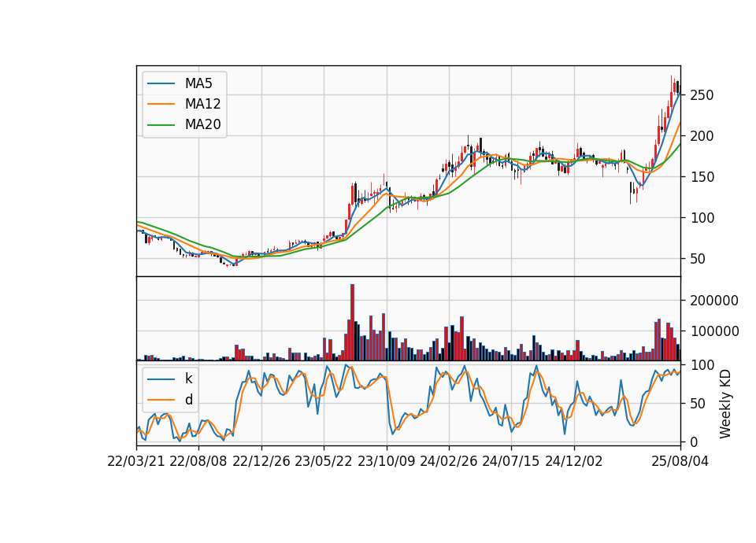Click the 200000 volume axis label
Screen dimensions: 756x543
coord(714,301)
